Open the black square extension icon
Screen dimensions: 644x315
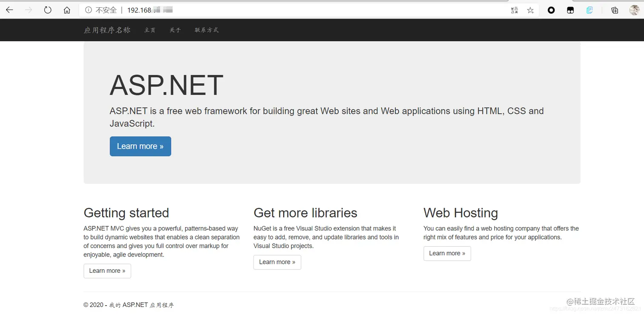point(570,10)
